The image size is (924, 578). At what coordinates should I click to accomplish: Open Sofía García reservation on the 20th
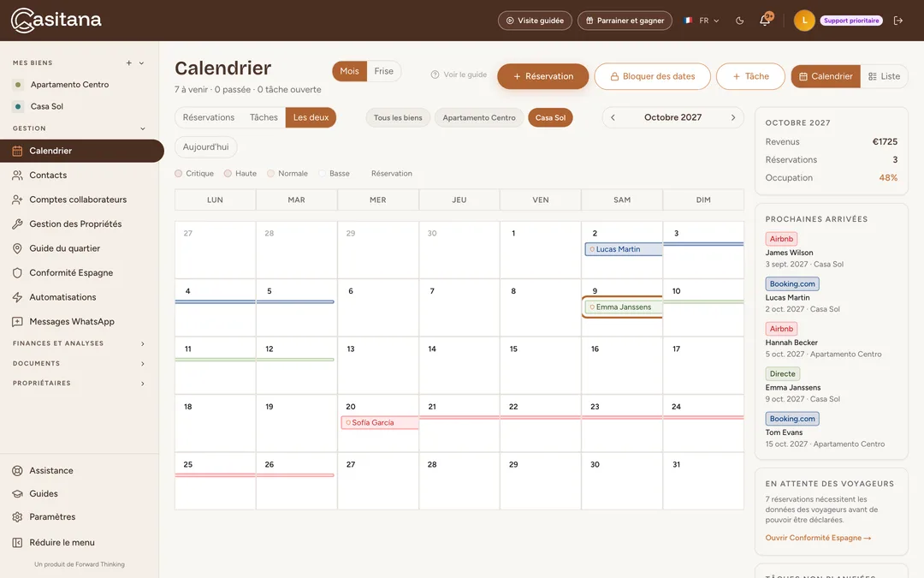click(x=380, y=423)
